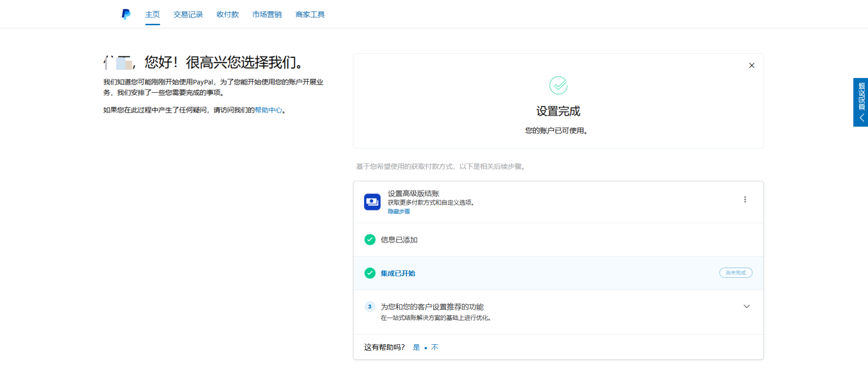This screenshot has height=392, width=868.
Task: Select 市场营销 in top navigation
Action: coord(267,15)
